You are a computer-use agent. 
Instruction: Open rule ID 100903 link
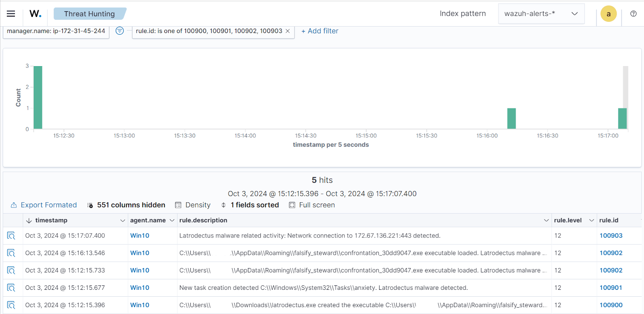611,236
